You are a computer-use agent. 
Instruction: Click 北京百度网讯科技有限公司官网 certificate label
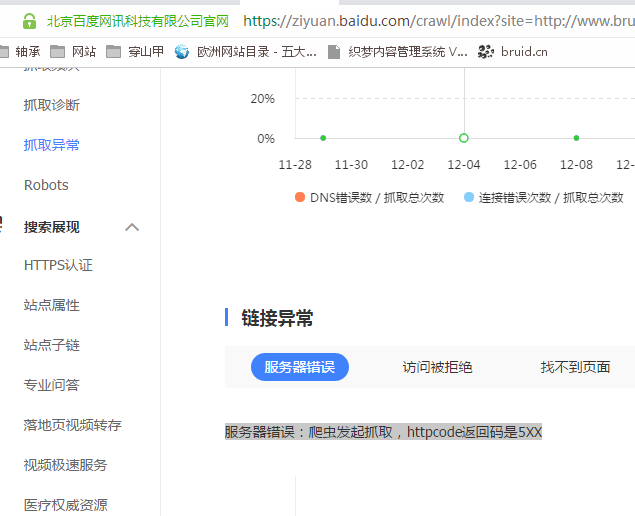(138, 21)
